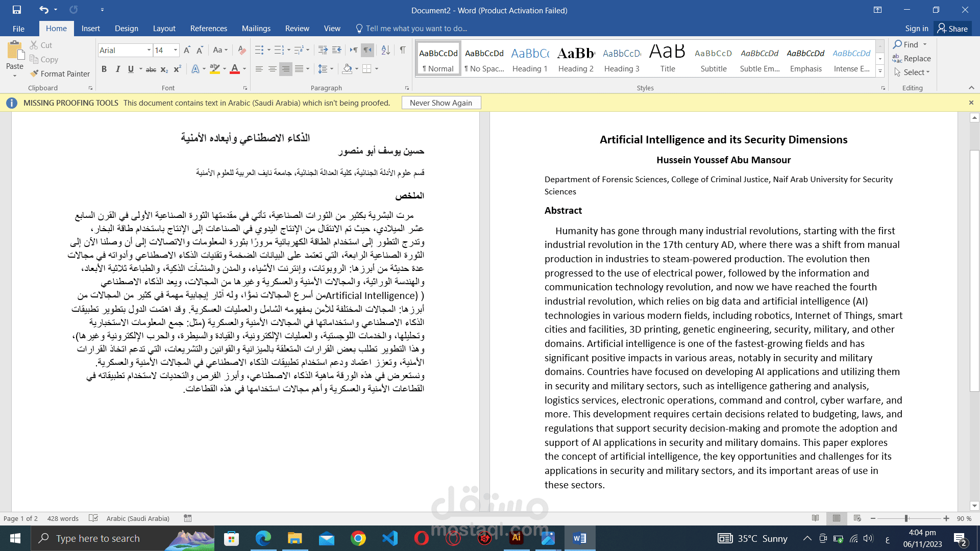Open the font size dropdown
Screen dimensions: 980x551
(x=176, y=50)
